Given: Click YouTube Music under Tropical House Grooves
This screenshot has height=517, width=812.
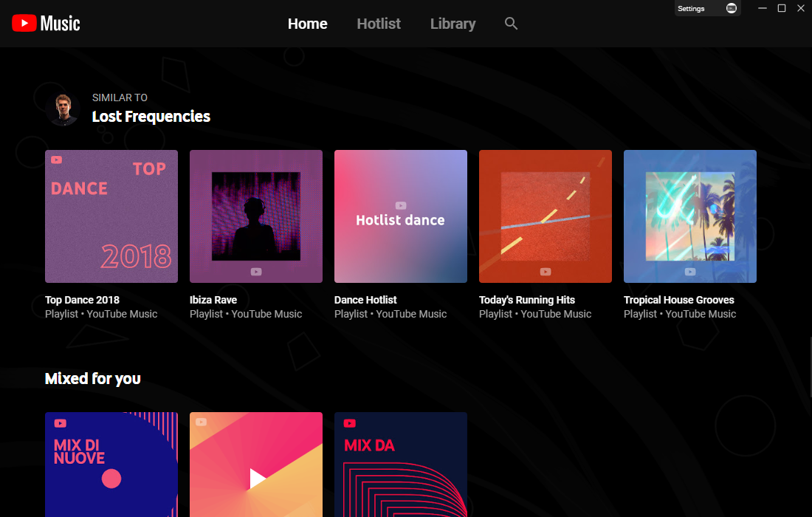Looking at the screenshot, I should pyautogui.click(x=701, y=314).
